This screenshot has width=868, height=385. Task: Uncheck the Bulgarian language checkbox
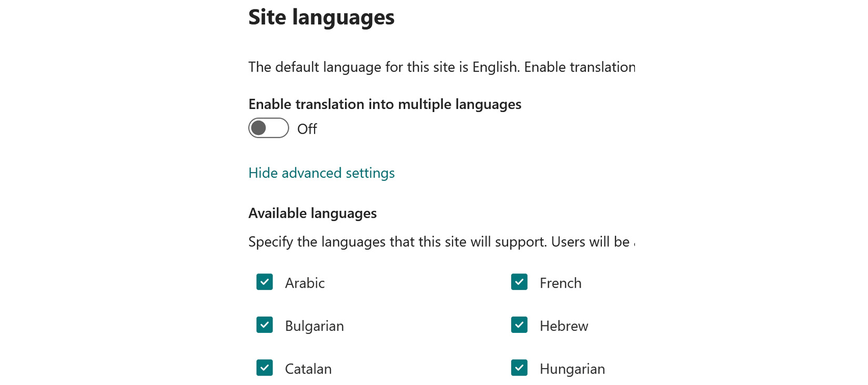tap(265, 326)
